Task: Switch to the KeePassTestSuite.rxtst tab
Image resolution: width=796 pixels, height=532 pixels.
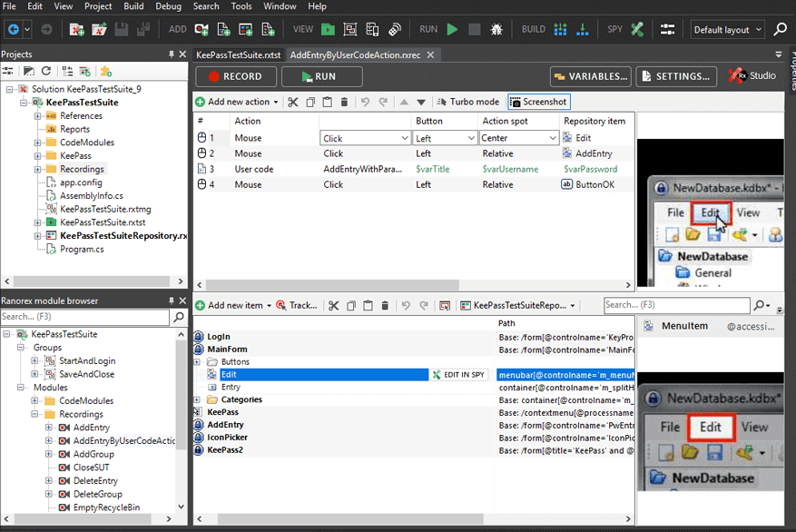Action: 238,54
